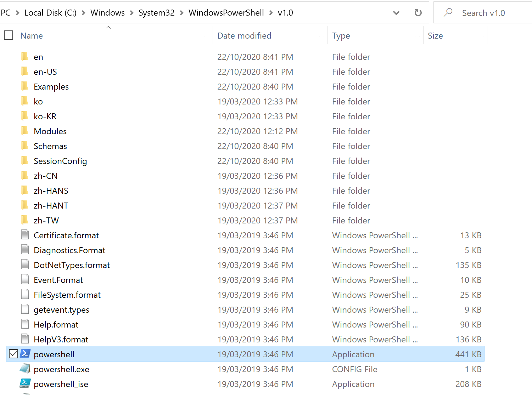Select the zh-TW folder name
The width and height of the screenshot is (532, 398).
[46, 221]
